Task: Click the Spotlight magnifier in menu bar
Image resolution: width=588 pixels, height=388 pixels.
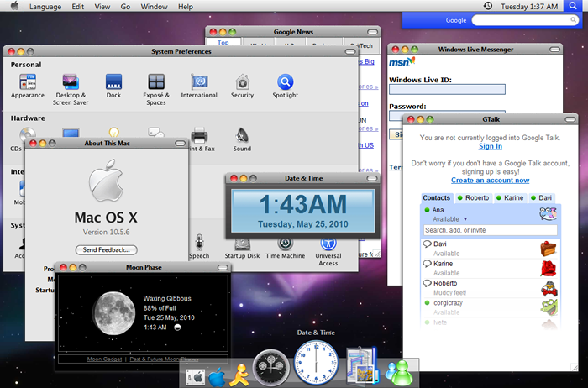Action: click(573, 6)
